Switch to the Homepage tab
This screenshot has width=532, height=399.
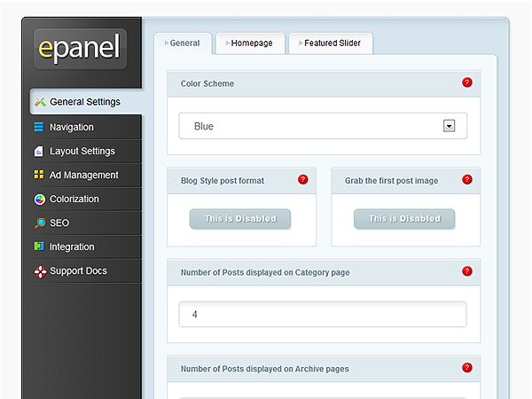[x=250, y=43]
